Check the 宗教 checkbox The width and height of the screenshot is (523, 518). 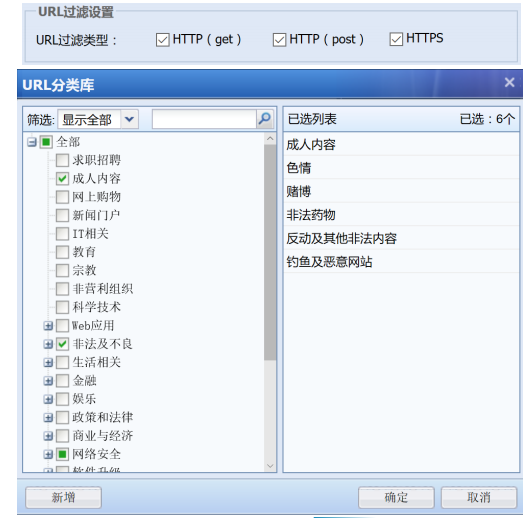62,270
